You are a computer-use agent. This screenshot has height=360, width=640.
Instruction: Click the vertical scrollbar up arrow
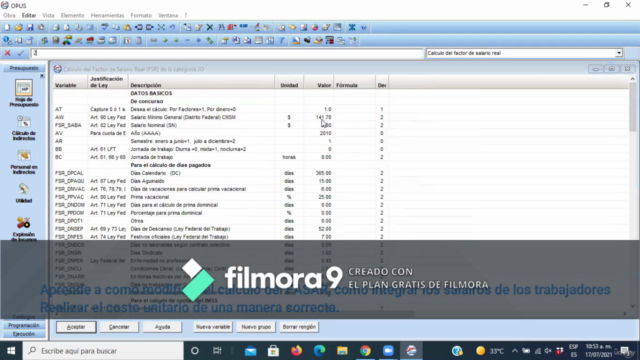632,79
